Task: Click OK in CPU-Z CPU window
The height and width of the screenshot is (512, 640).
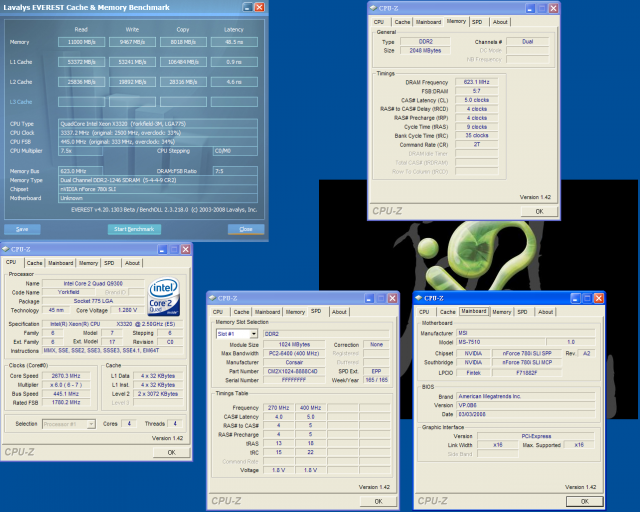Action: [171, 452]
